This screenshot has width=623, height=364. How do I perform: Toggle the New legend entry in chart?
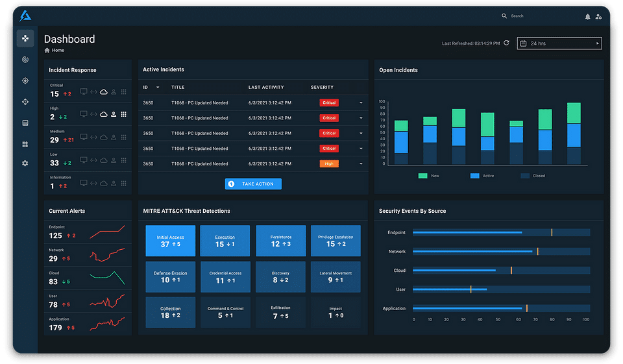tap(429, 176)
